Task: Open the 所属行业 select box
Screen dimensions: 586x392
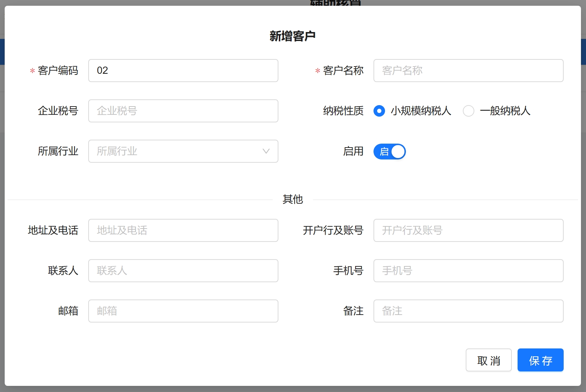Action: point(176,151)
